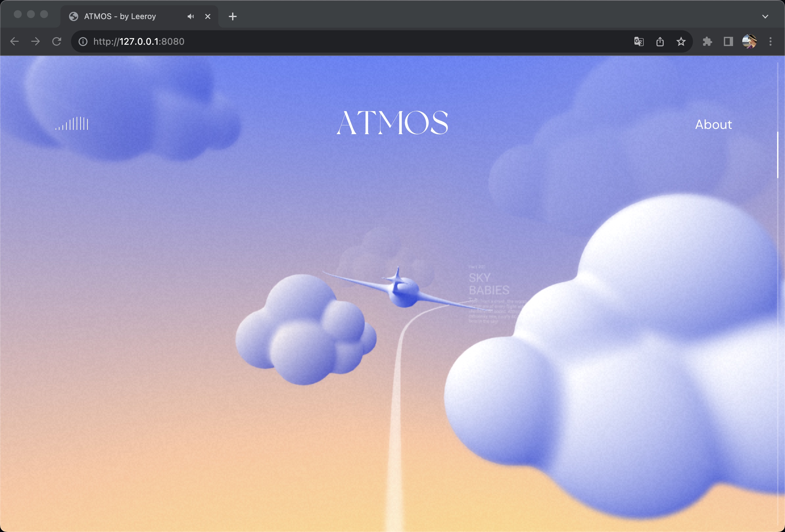
Task: Click the site information icon
Action: point(83,41)
